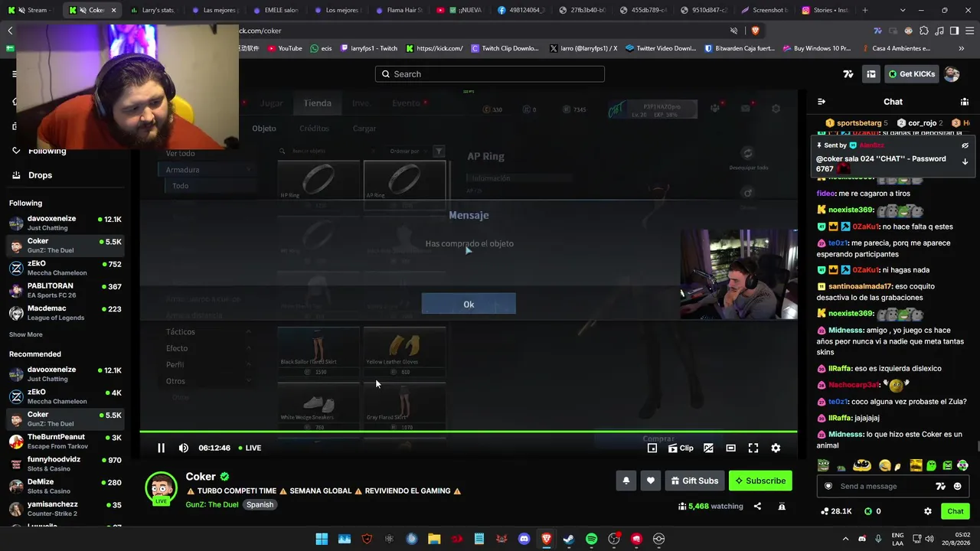Image resolution: width=980 pixels, height=551 pixels.
Task: Create a Clip of the stream
Action: pyautogui.click(x=681, y=448)
